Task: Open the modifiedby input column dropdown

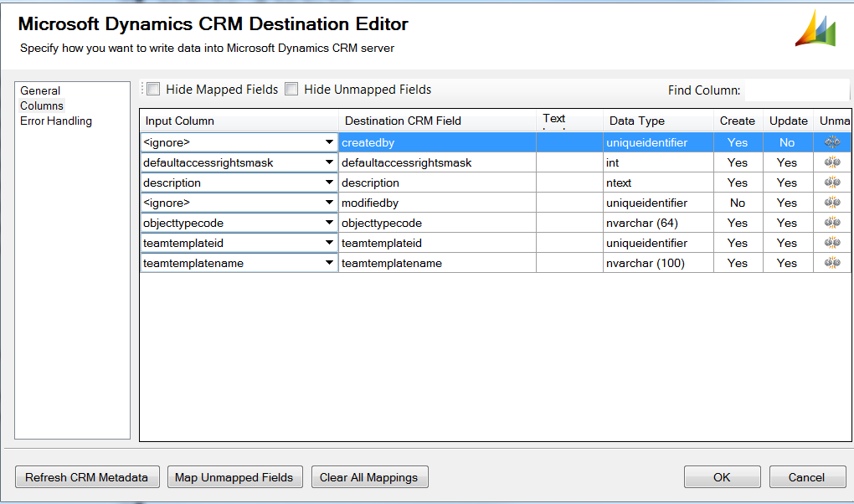Action: pos(329,203)
